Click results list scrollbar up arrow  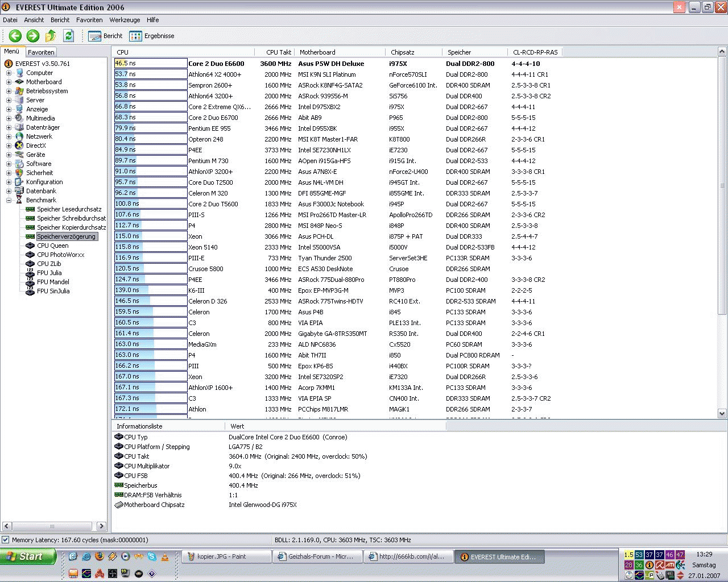[722, 52]
